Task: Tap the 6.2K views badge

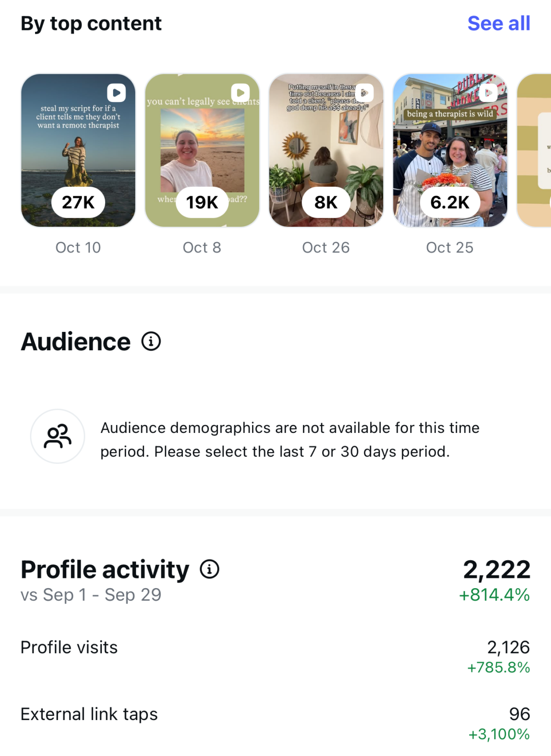Action: 450,202
